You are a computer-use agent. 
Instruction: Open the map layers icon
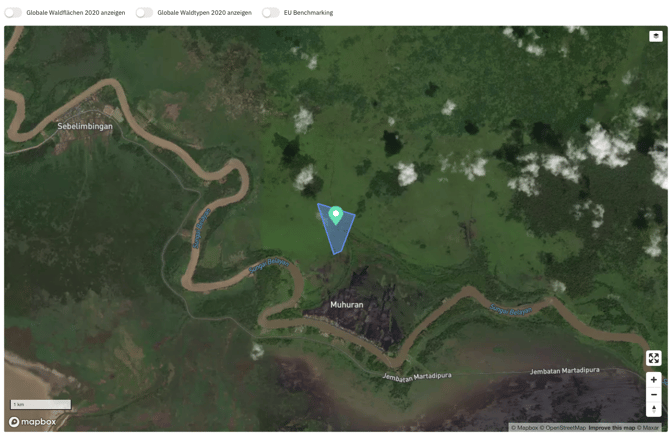click(x=655, y=36)
